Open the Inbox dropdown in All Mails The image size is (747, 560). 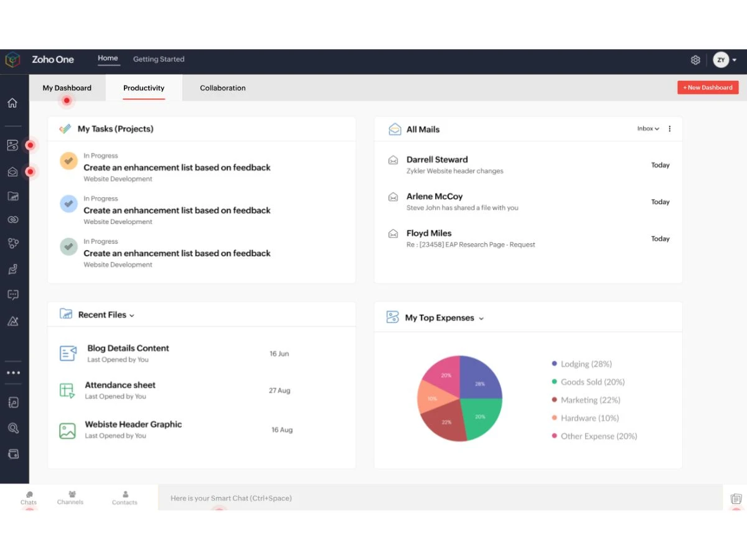(x=648, y=129)
